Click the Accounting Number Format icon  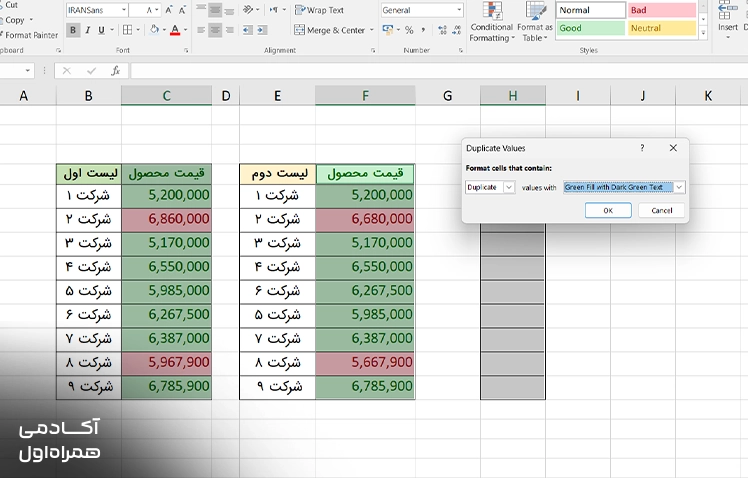[388, 30]
